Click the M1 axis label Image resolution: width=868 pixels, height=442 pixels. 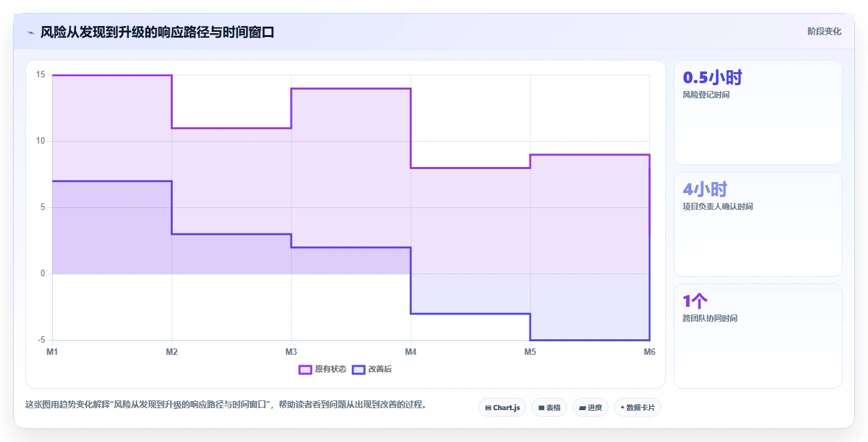coord(52,352)
